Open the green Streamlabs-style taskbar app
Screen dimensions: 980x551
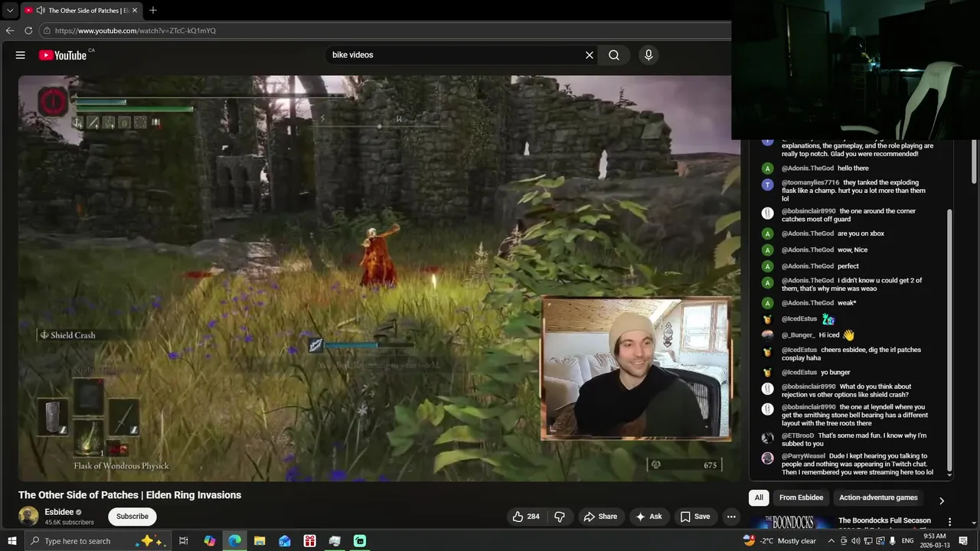click(x=360, y=541)
